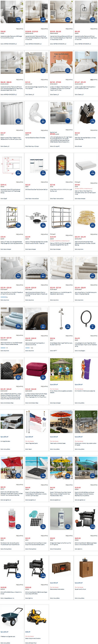Open the Wheelbarrow & garden carts link
Screen dimensions: 98x644
8,636
